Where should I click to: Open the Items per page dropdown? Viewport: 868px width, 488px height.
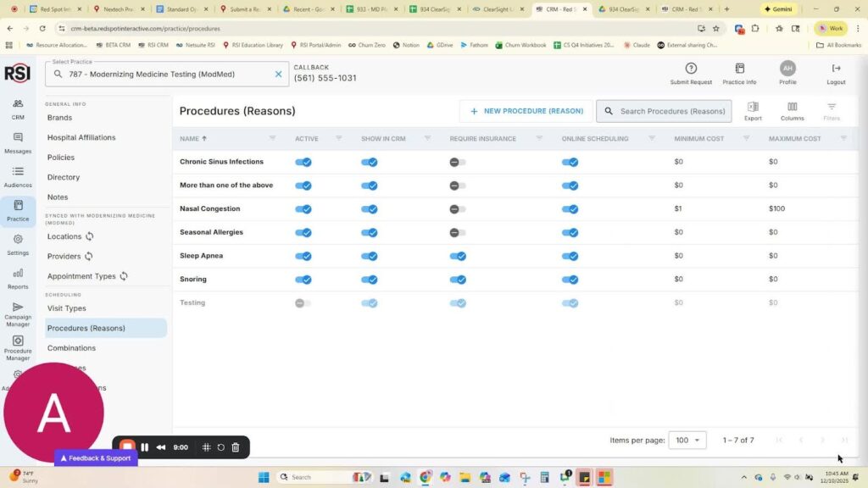687,440
